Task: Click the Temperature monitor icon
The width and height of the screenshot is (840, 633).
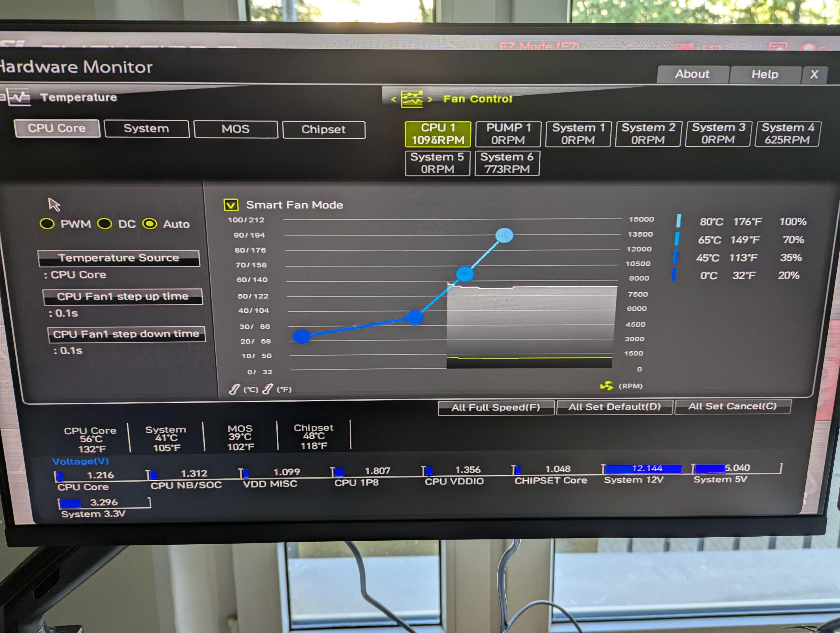Action: point(19,97)
